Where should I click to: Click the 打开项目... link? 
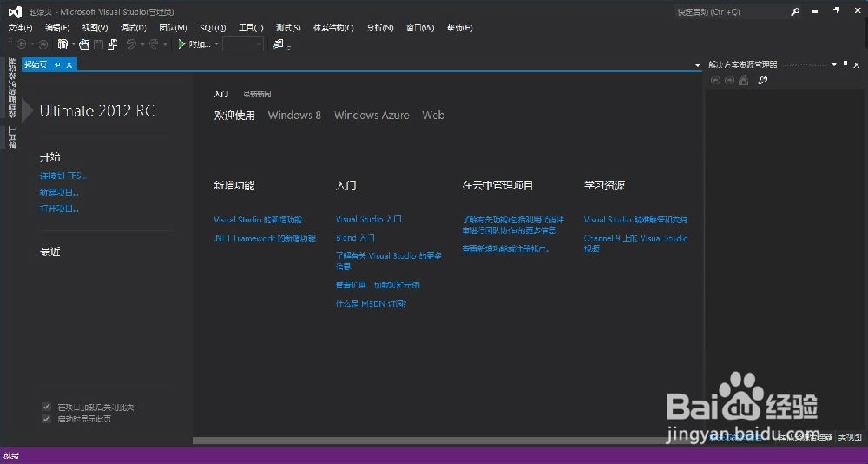point(59,209)
